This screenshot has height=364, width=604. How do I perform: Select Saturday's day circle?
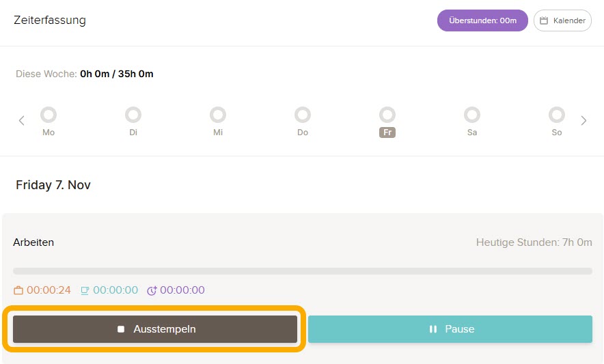pos(472,114)
